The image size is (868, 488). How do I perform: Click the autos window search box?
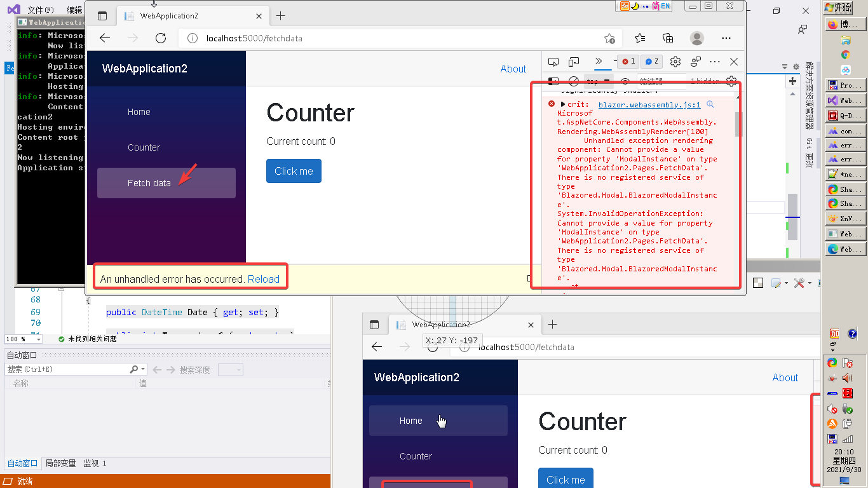tap(76, 369)
